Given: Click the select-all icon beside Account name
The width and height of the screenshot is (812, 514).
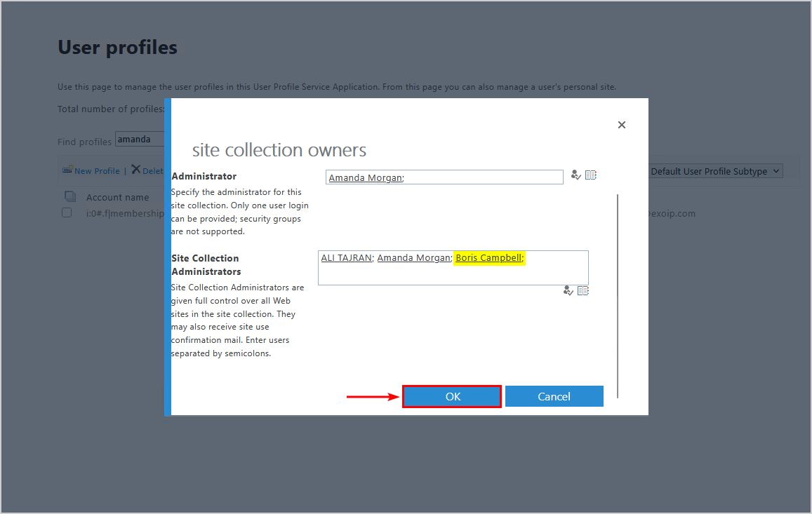Looking at the screenshot, I should pos(70,197).
